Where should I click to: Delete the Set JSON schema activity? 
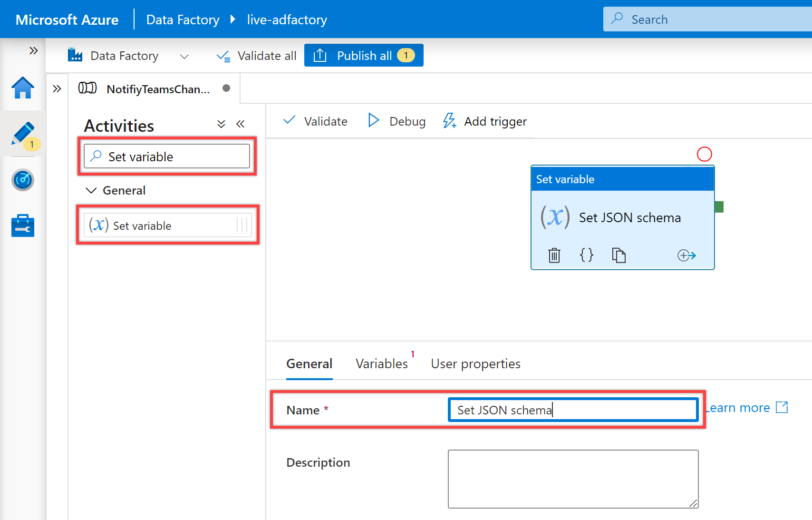pos(554,255)
